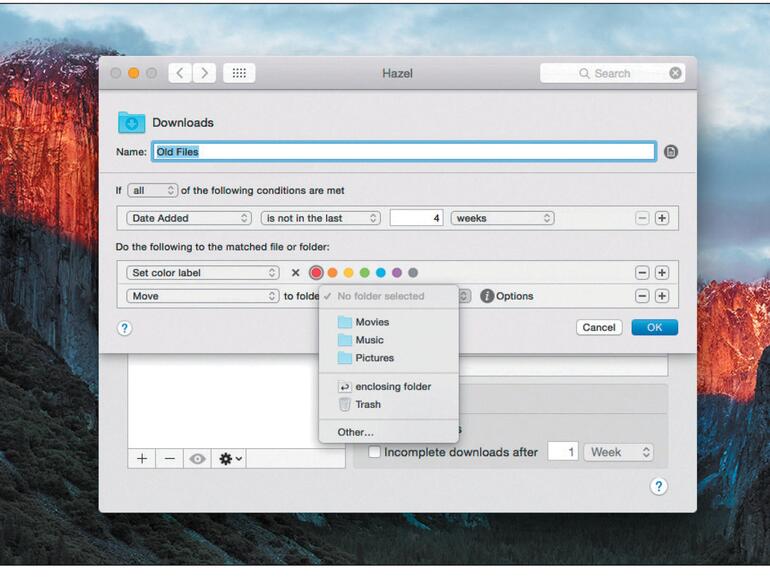Toggle the eye preview button below folder list
Image resolution: width=770 pixels, height=578 pixels.
(197, 459)
